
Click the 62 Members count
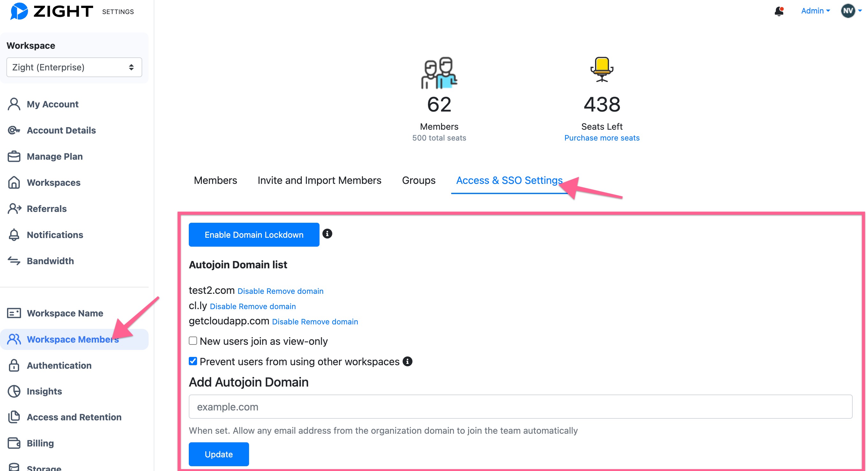pyautogui.click(x=439, y=105)
